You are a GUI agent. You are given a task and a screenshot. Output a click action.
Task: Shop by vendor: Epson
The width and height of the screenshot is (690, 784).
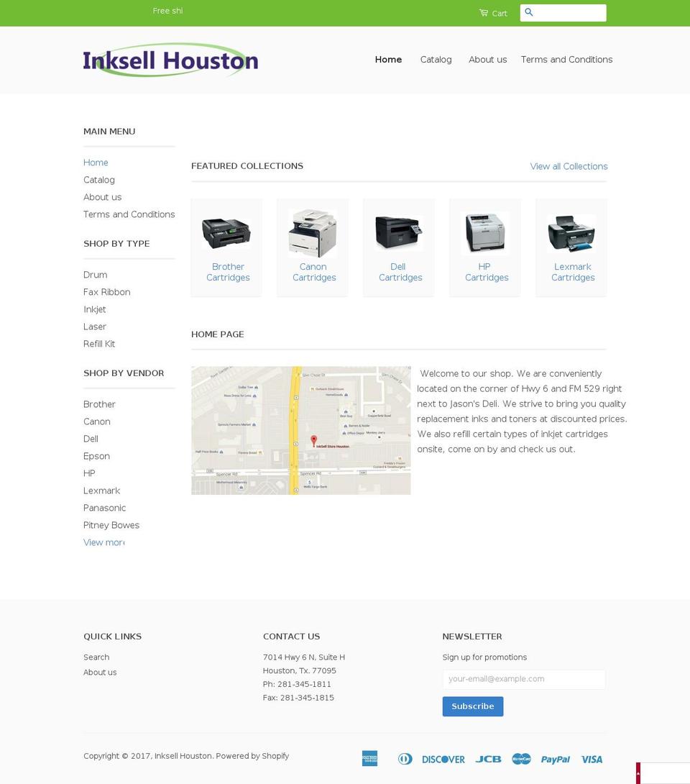point(96,456)
